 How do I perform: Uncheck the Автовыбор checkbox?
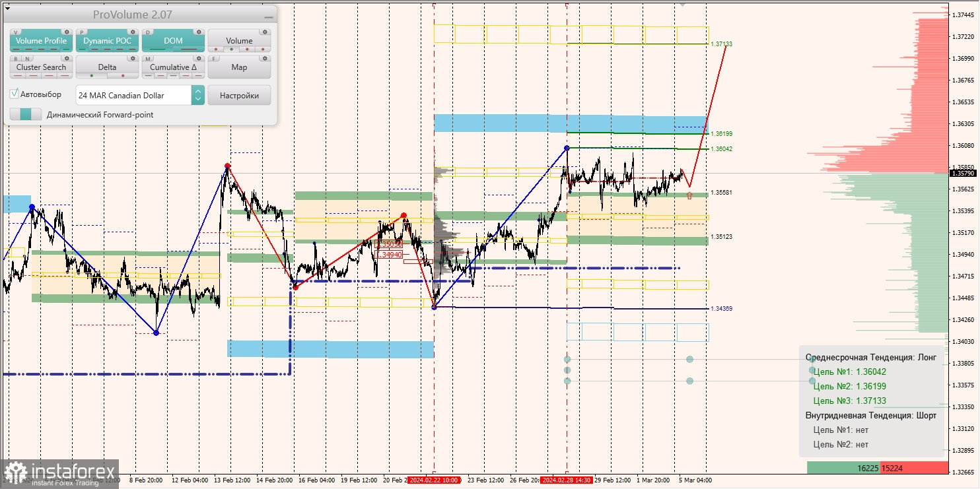15,94
